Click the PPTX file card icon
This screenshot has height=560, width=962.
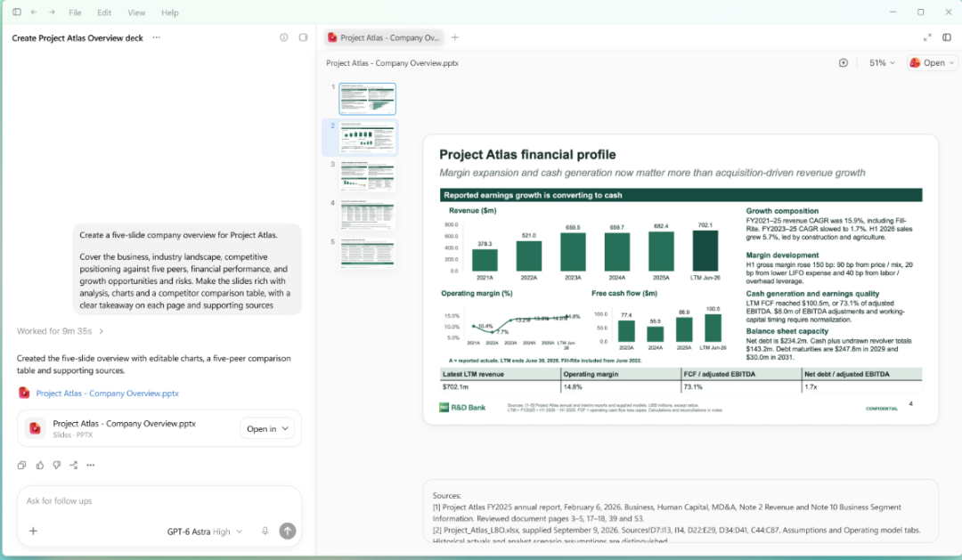(35, 428)
